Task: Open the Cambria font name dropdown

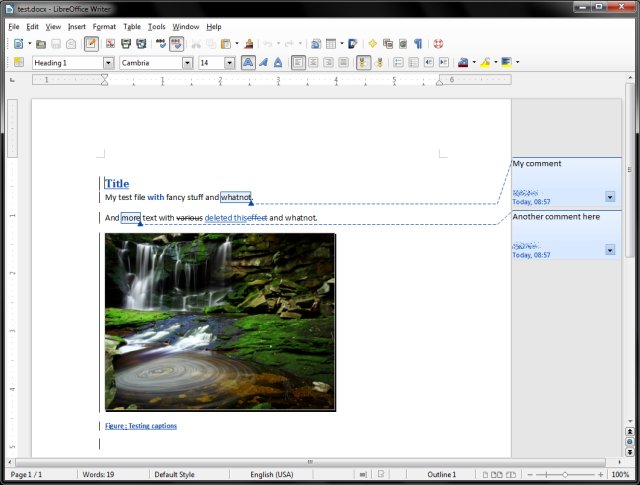Action: click(187, 63)
